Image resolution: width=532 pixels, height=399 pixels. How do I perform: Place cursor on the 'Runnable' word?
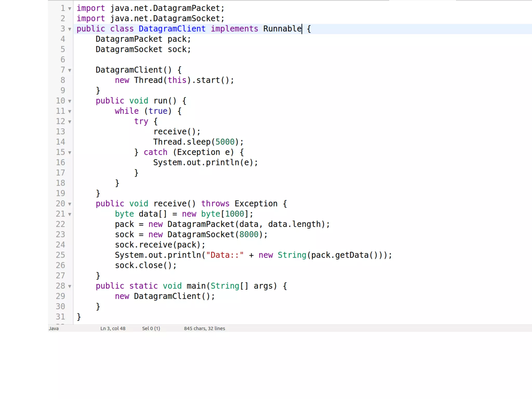coord(282,29)
